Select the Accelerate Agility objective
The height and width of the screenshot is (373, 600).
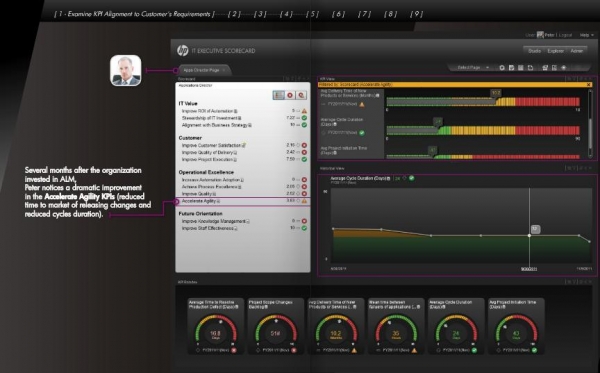[x=200, y=201]
